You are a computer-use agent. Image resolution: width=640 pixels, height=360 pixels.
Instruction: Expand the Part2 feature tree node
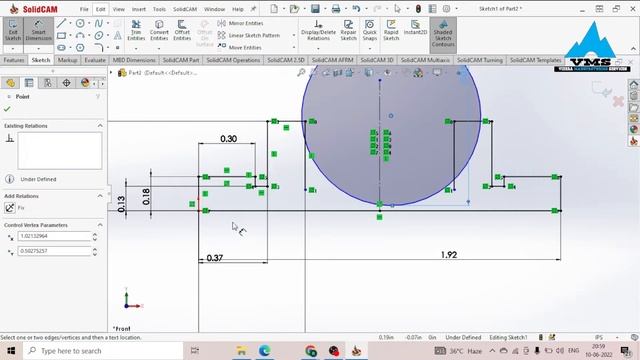(111, 73)
